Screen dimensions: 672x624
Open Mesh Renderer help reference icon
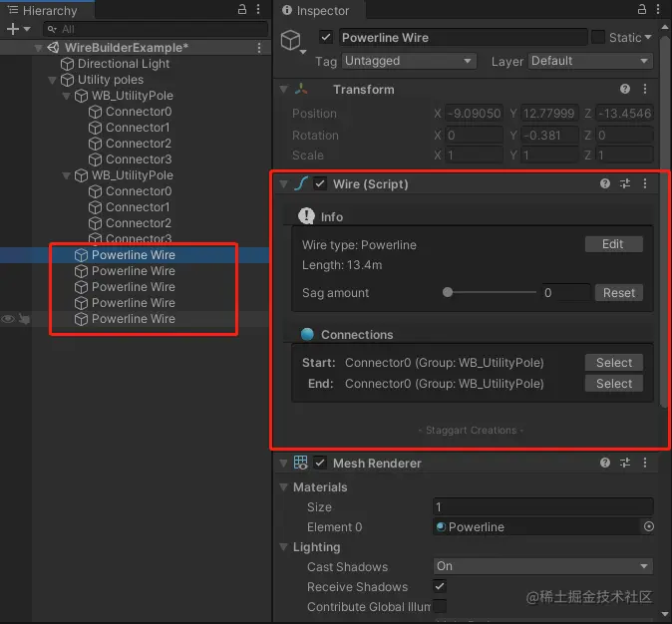tap(605, 463)
